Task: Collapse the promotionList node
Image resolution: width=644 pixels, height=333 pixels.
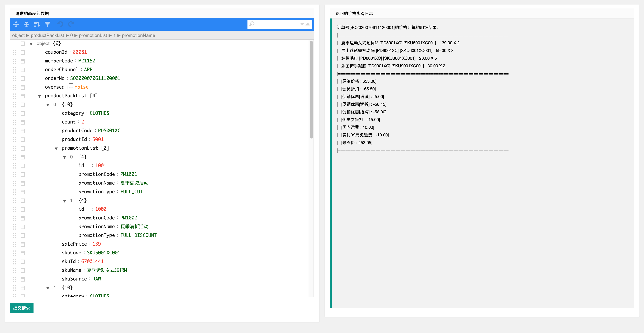Action: (56, 148)
